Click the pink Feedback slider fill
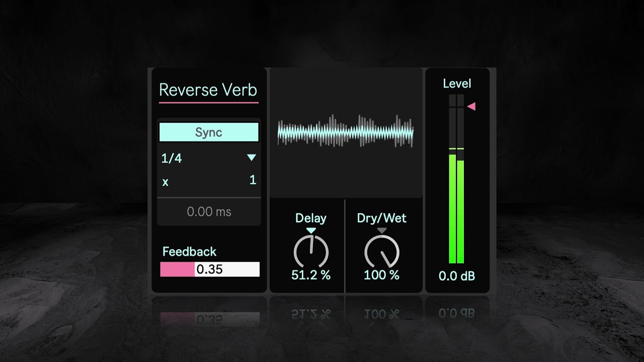Screen dimensions: 644x362 point(177,269)
